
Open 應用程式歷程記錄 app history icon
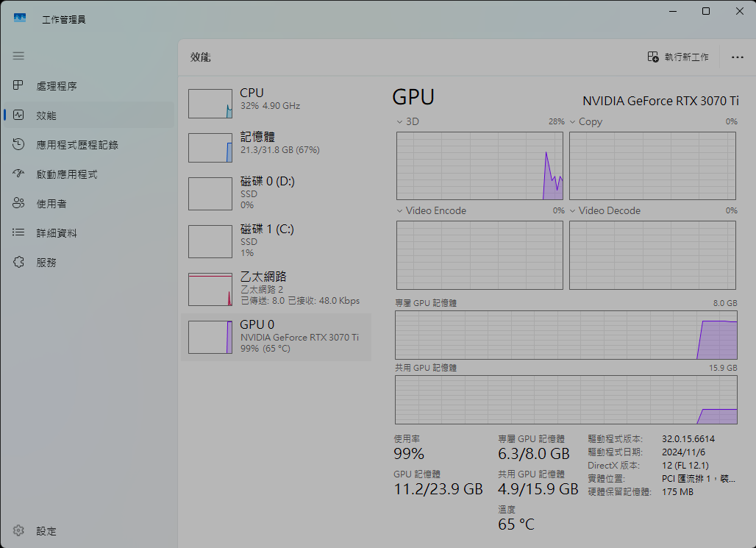click(x=18, y=145)
